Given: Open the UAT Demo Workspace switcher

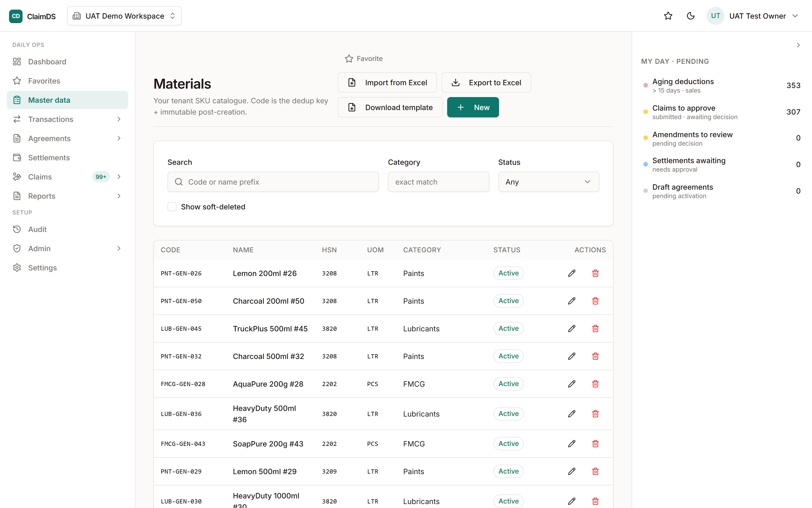Looking at the screenshot, I should 124,16.
